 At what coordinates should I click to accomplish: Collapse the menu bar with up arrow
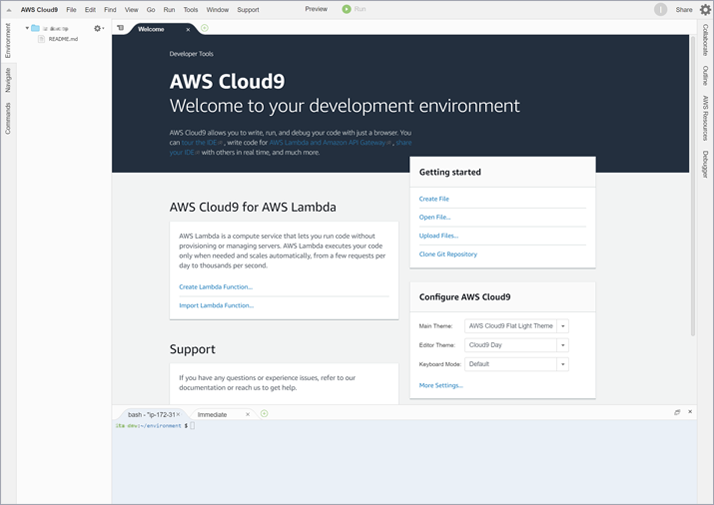coord(9,10)
